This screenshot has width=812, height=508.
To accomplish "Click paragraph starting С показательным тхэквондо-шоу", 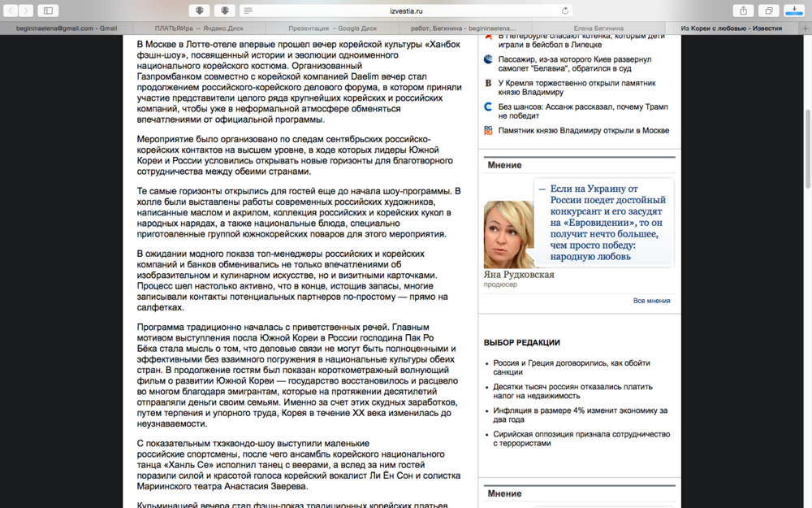I will 299,465.
